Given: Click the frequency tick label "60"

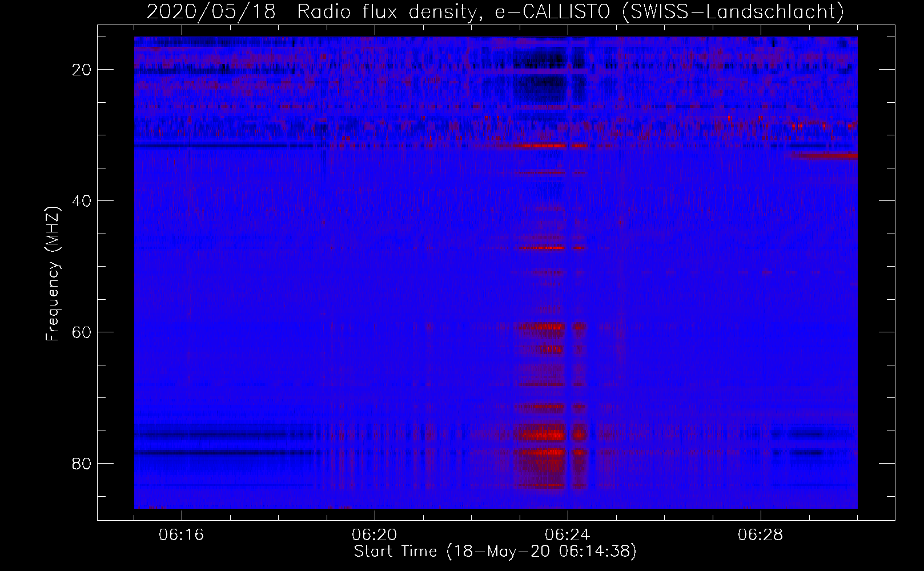Looking at the screenshot, I should (82, 332).
